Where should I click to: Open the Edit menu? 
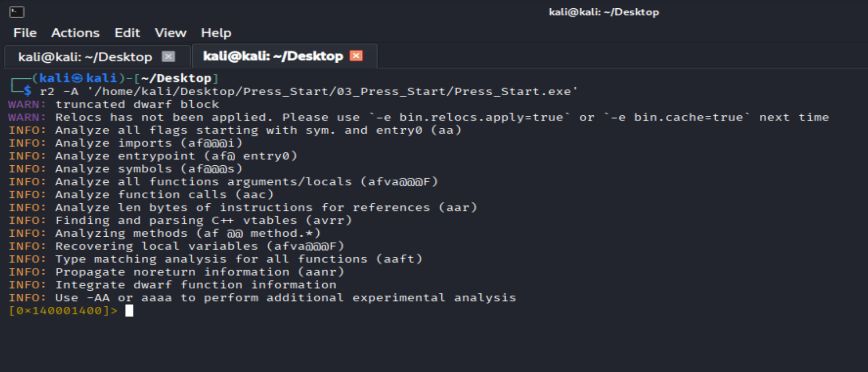pos(127,33)
